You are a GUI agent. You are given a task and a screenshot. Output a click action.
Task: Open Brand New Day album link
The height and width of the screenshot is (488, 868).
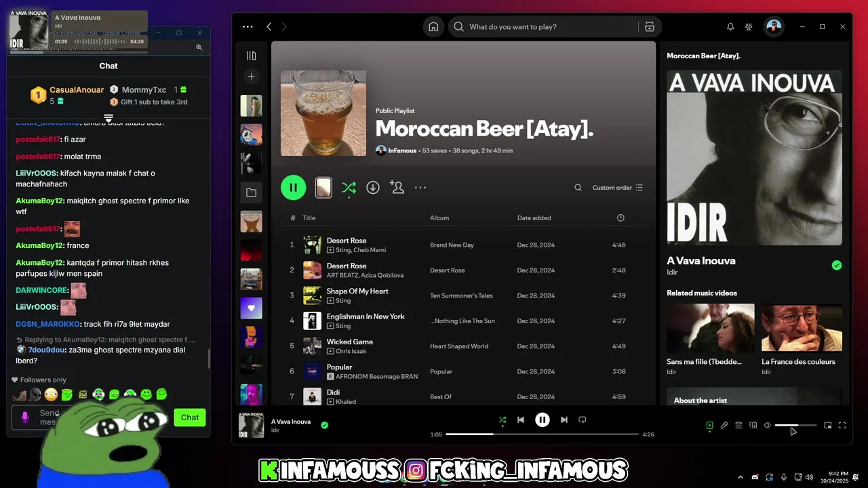(452, 245)
